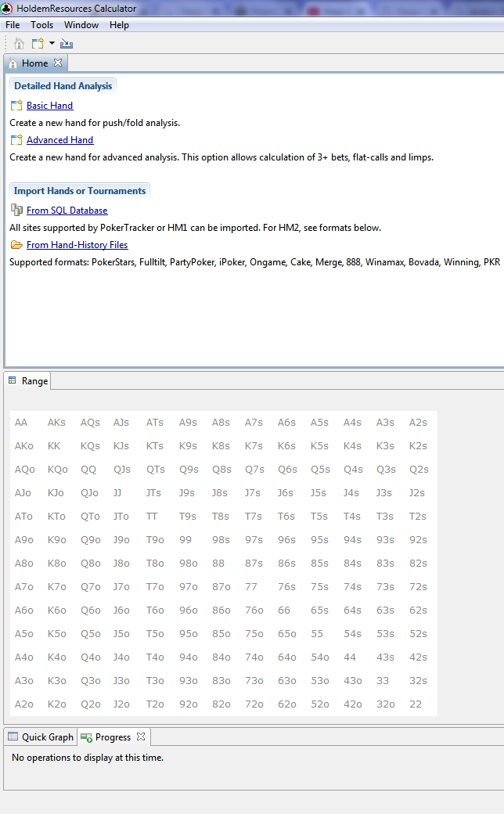Select the 54s cell in range grid
The width and height of the screenshot is (504, 814).
click(x=352, y=634)
